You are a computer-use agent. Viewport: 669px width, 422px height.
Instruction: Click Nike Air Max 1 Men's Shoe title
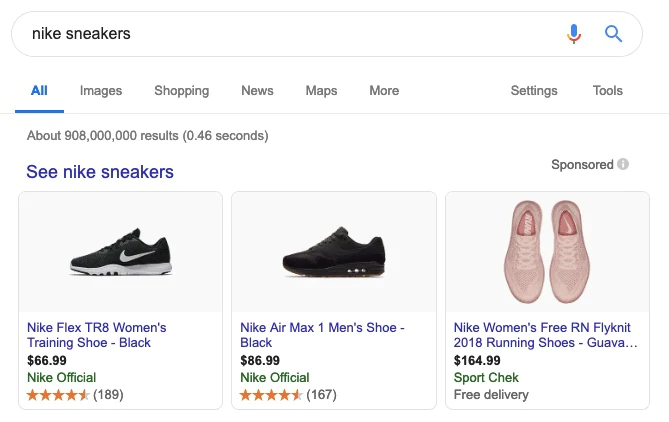pyautogui.click(x=322, y=335)
